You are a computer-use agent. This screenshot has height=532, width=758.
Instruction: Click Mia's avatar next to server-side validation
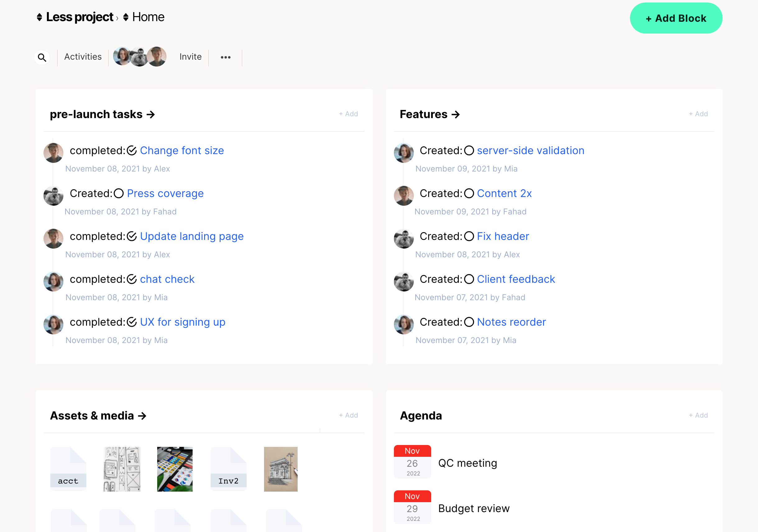404,153
